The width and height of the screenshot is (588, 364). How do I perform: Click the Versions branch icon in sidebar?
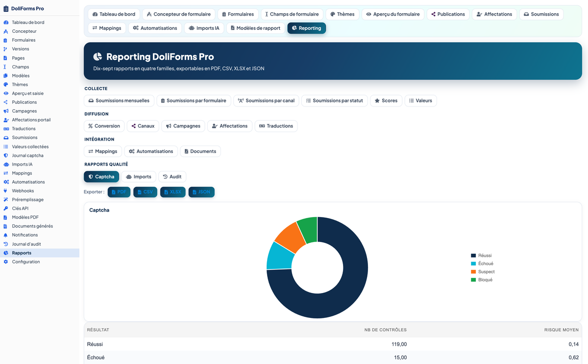6,49
